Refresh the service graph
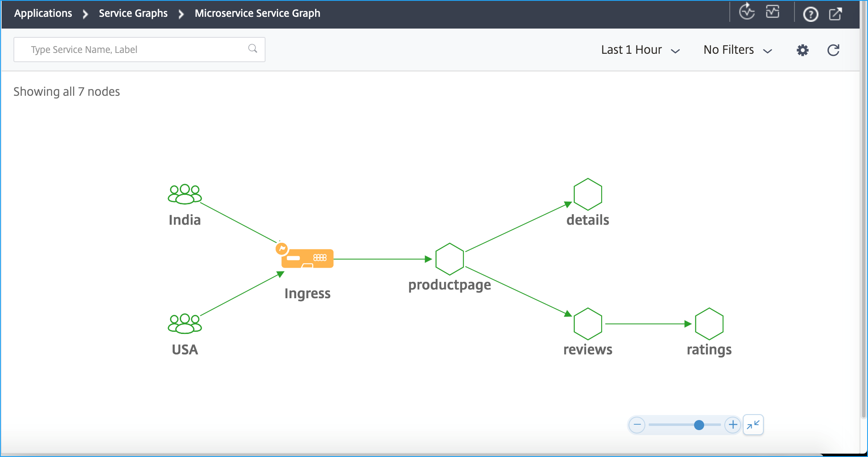The height and width of the screenshot is (457, 868). point(833,50)
